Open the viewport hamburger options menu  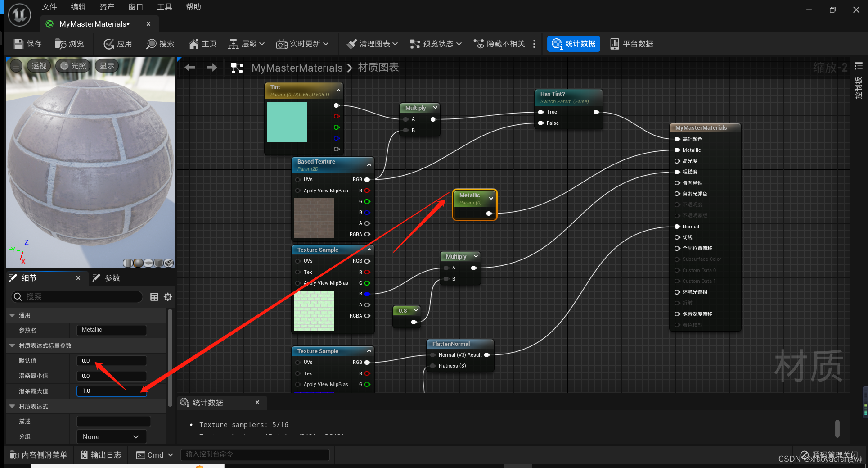(x=16, y=66)
